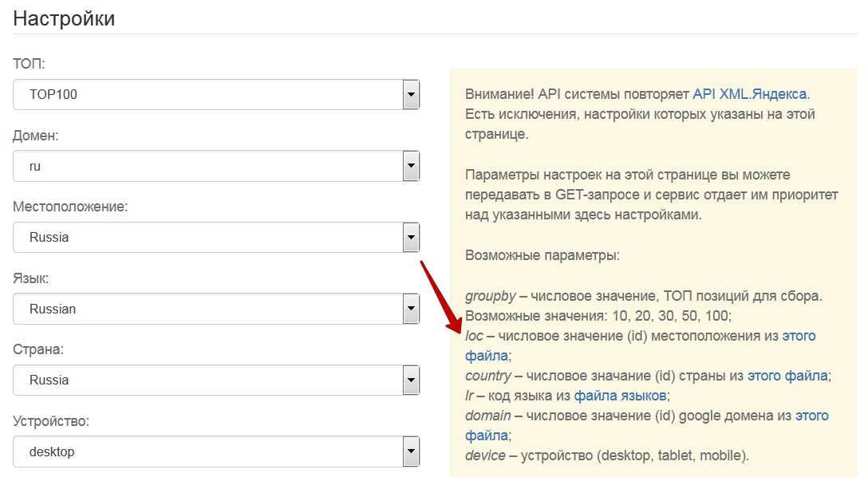Image resolution: width=868 pixels, height=477 pixels.
Task: Follow the API XML.Яндекса link
Action: tap(749, 94)
